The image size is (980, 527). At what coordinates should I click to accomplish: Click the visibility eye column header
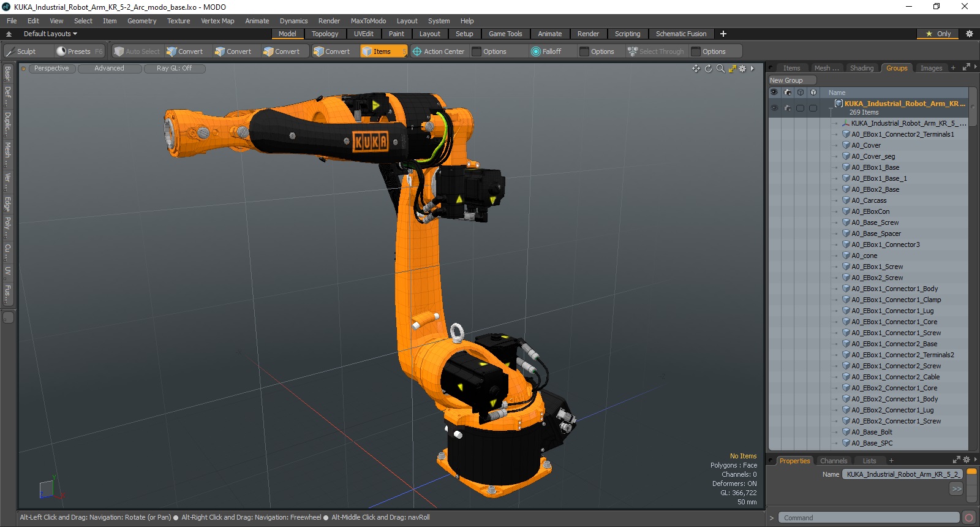pyautogui.click(x=774, y=93)
